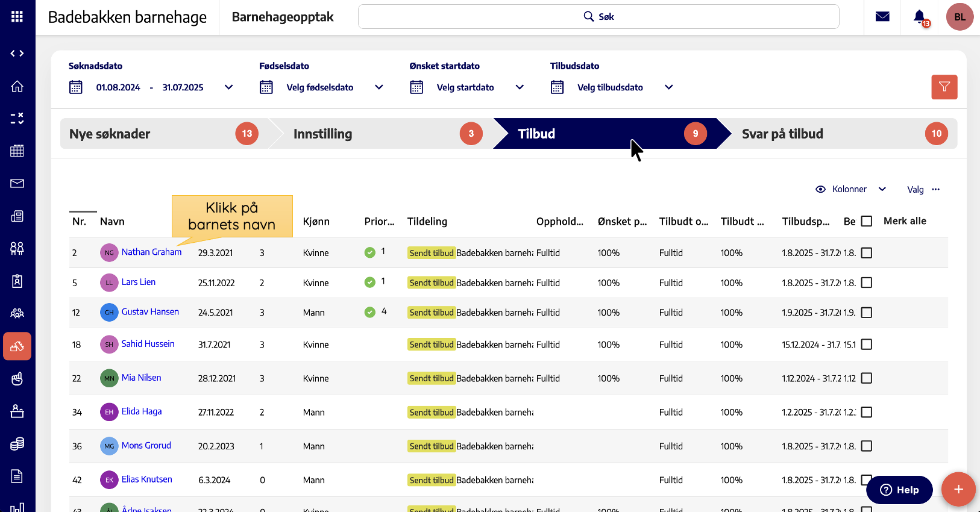Image resolution: width=980 pixels, height=512 pixels.
Task: Click the red plus add button
Action: (x=958, y=489)
